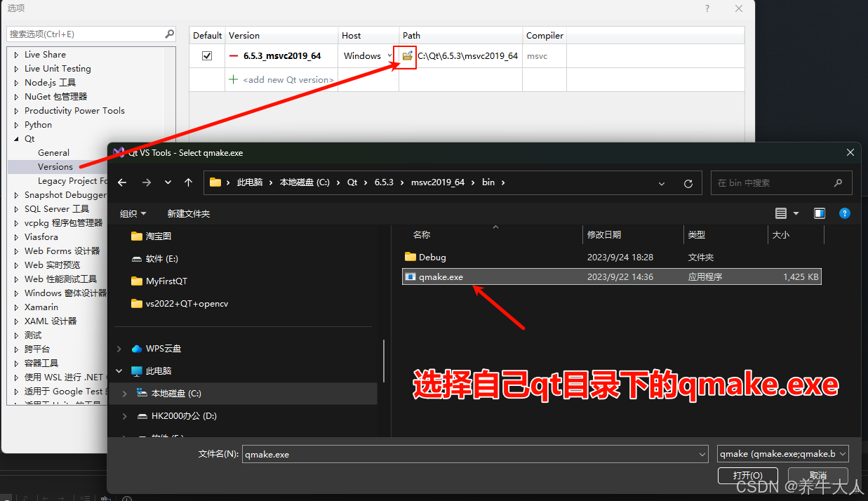Screen dimensions: 868x501
Task: Open the Debug folder
Action: point(432,258)
